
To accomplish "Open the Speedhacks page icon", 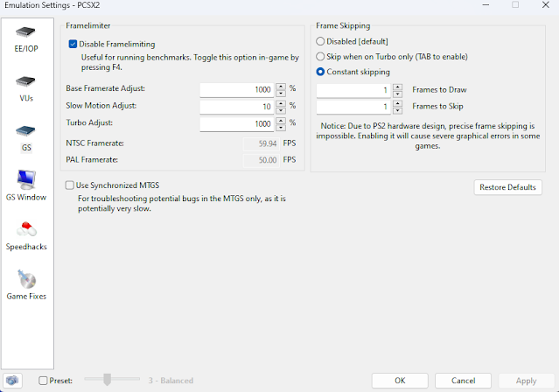I will pyautogui.click(x=26, y=229).
